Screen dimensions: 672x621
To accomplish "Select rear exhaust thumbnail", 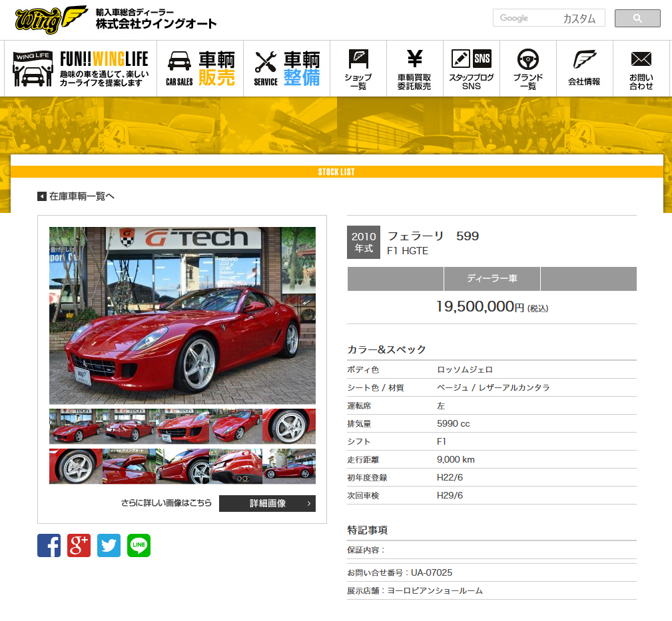I will (236, 467).
